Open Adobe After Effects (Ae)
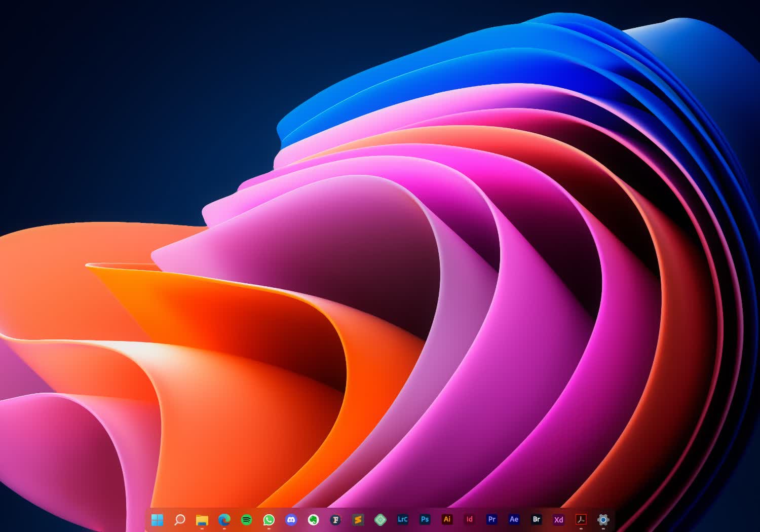The image size is (760, 532). click(514, 519)
